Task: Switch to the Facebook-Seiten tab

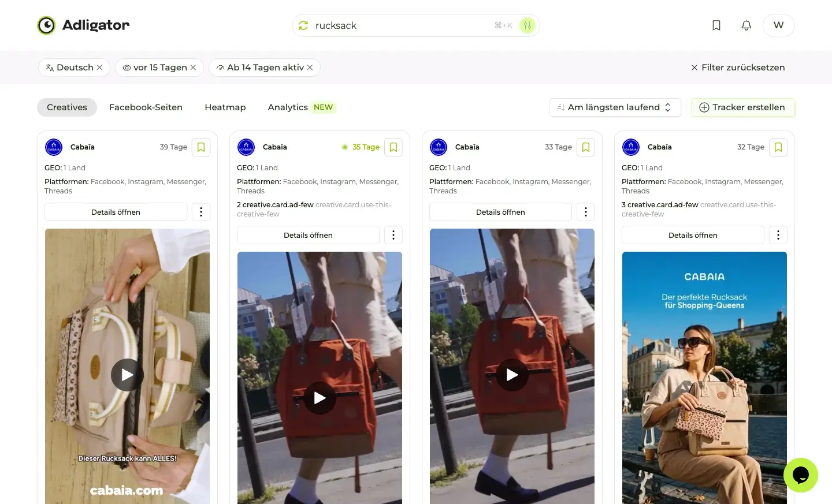Action: pyautogui.click(x=146, y=107)
